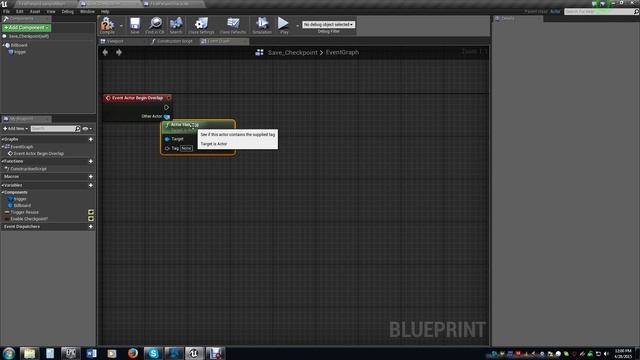
Task: Click the Tag input pin
Action: coord(167,148)
